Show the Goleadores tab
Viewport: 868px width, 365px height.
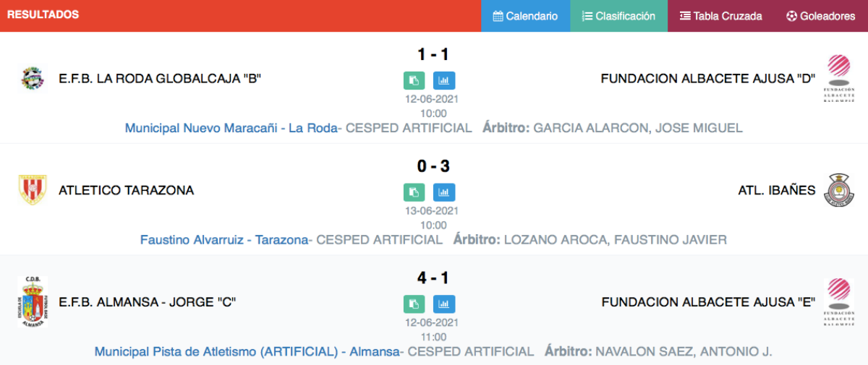[821, 16]
